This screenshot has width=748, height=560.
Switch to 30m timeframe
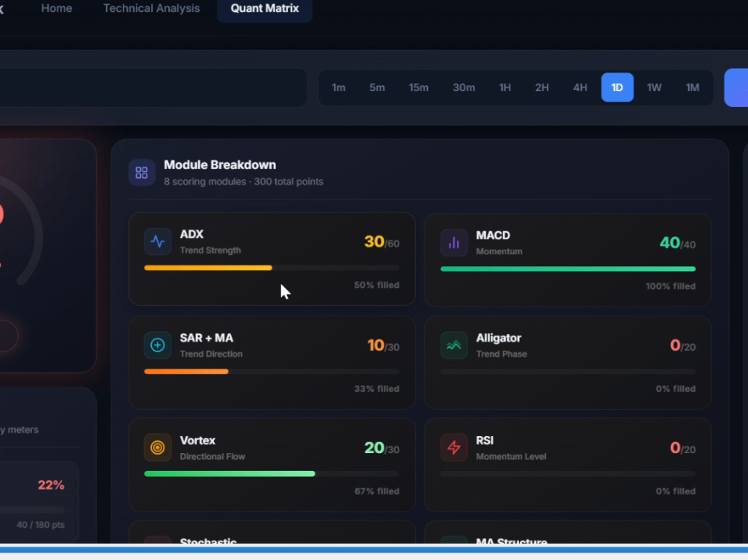click(464, 87)
